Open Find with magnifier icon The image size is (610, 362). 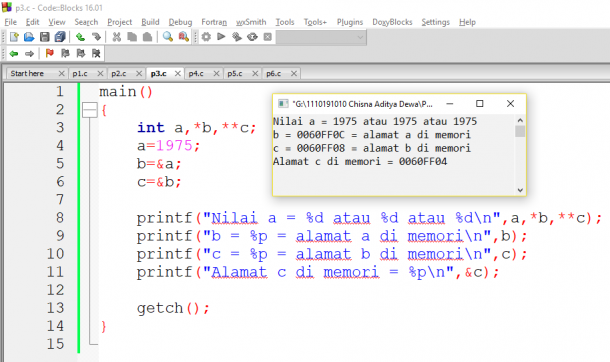point(168,37)
